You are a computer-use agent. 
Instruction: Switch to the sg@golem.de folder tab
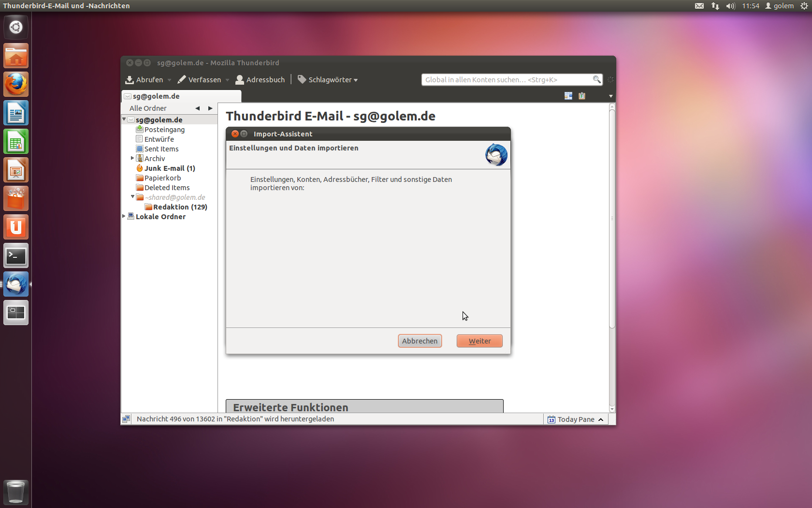pyautogui.click(x=156, y=96)
